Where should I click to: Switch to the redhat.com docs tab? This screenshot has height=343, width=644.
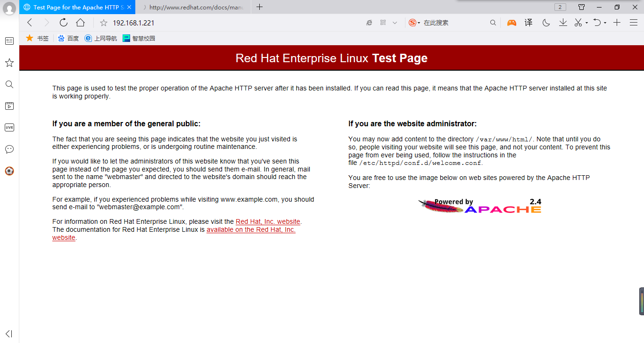coord(193,7)
